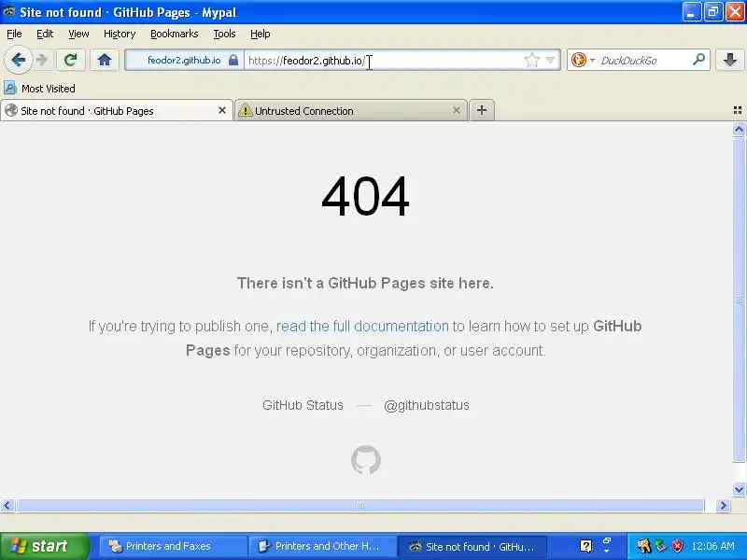Close the Site not found tab
The width and height of the screenshot is (747, 560).
(222, 110)
